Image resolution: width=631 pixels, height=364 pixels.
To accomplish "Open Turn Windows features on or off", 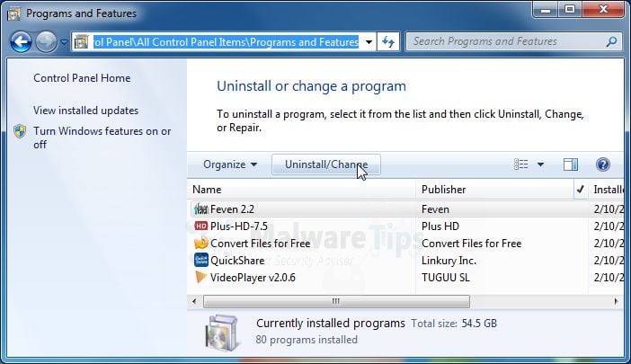I will (102, 138).
